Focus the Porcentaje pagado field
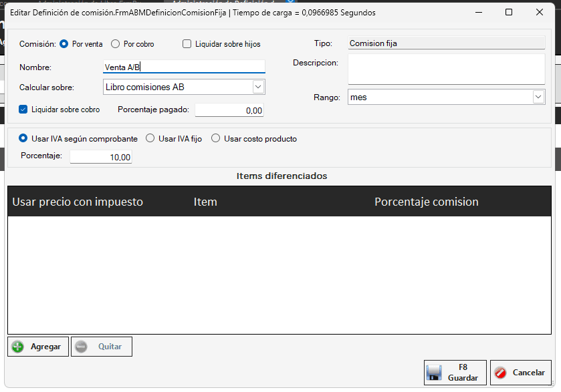 coord(229,110)
